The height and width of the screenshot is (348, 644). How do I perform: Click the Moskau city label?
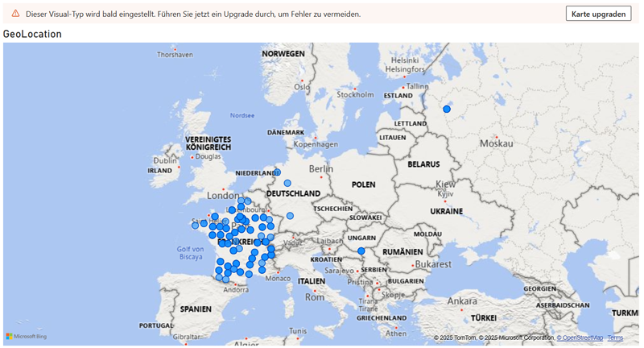[x=496, y=143]
